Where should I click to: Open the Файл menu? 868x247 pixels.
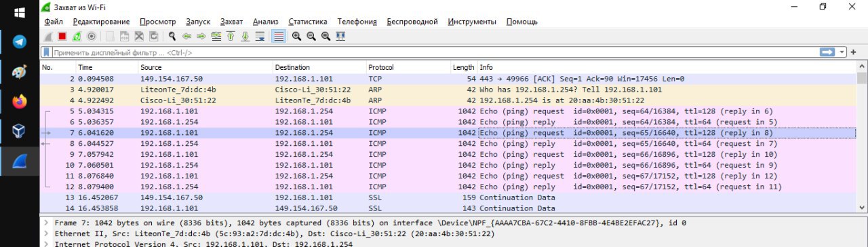coord(54,22)
